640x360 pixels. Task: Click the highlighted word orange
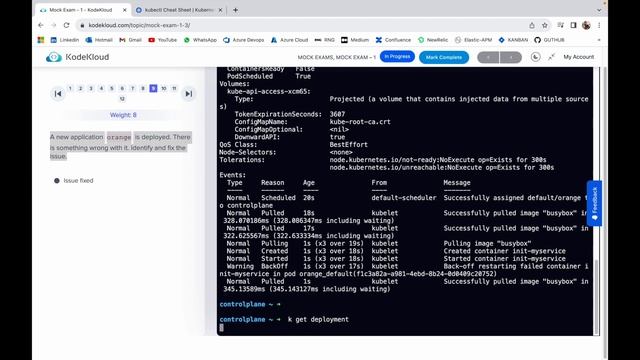tap(119, 137)
